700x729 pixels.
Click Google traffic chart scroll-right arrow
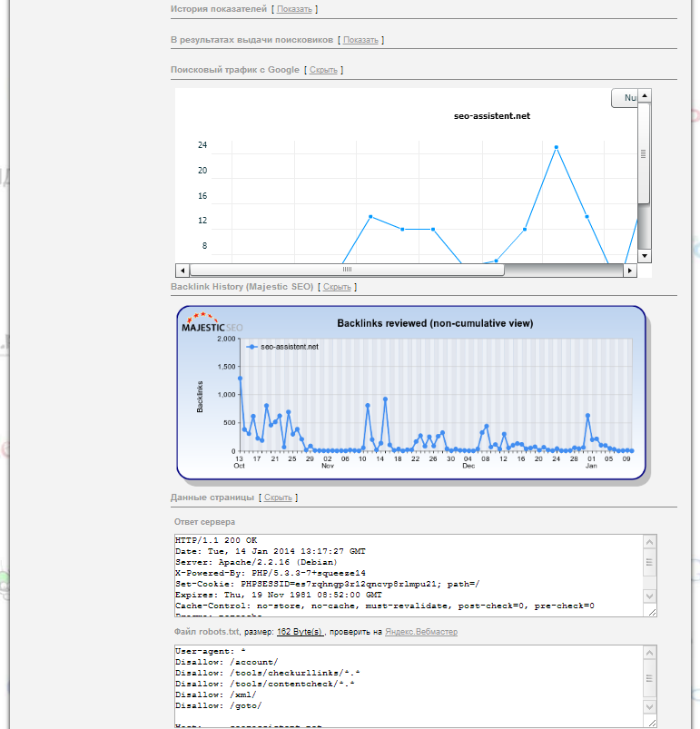tap(628, 271)
